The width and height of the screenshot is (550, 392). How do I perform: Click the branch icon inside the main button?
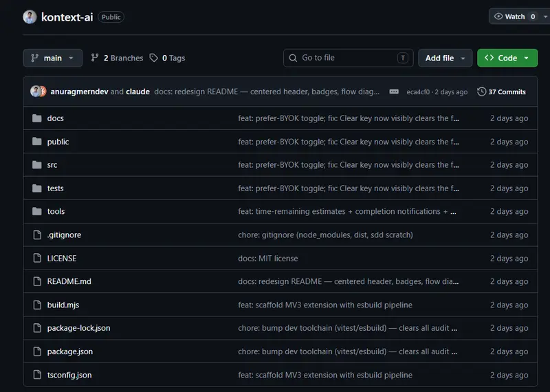(x=34, y=58)
